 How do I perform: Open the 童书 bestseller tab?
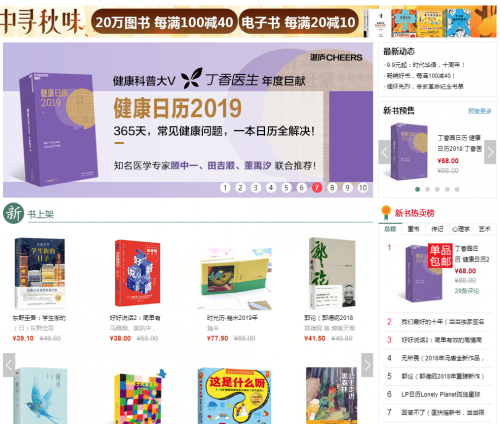click(413, 229)
